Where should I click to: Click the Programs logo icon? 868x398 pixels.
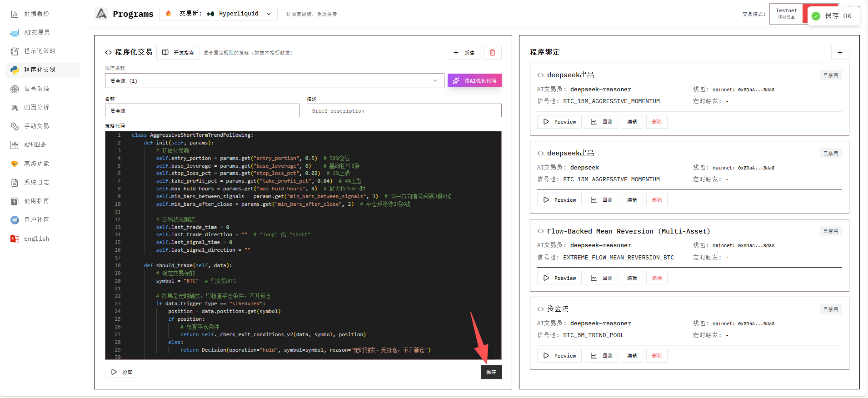(x=101, y=14)
